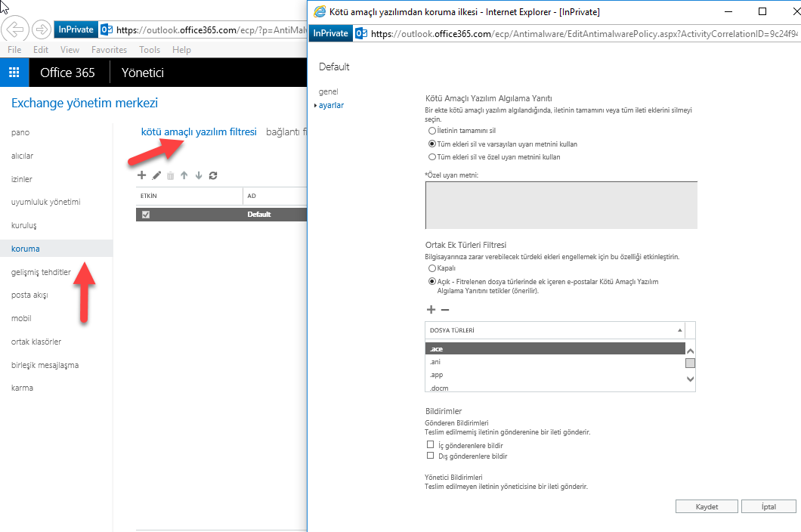Viewport: 801px width, 532px height.
Task: Open the 'genel' section in popup
Action: [x=329, y=91]
